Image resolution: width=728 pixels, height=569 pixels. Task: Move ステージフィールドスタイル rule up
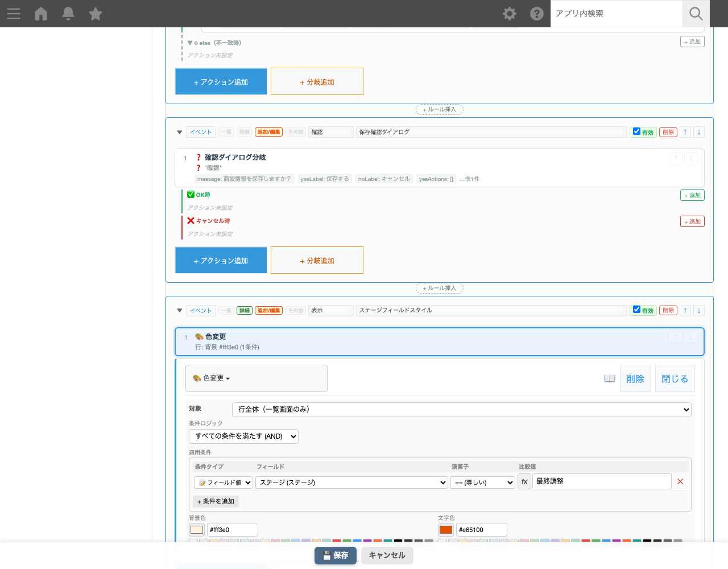685,311
